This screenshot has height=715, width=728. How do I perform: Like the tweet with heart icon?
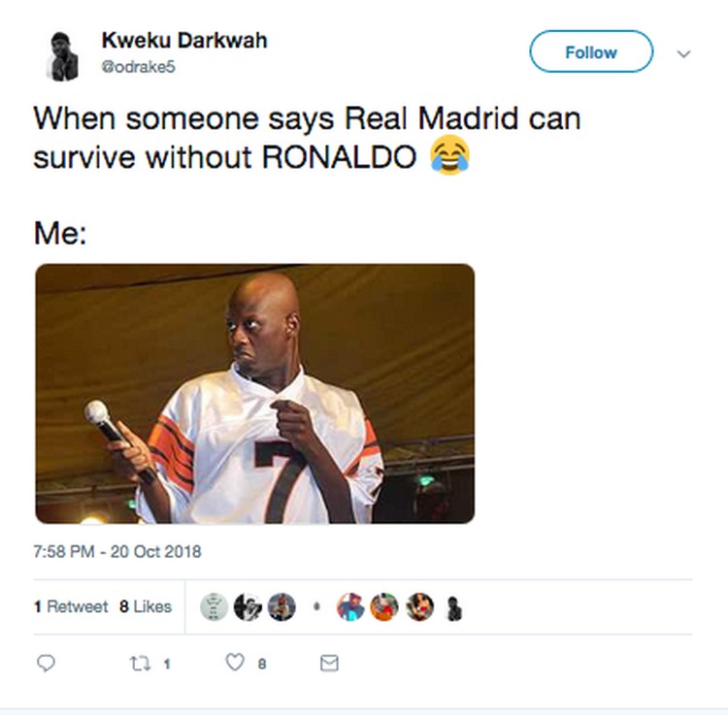pyautogui.click(x=235, y=662)
